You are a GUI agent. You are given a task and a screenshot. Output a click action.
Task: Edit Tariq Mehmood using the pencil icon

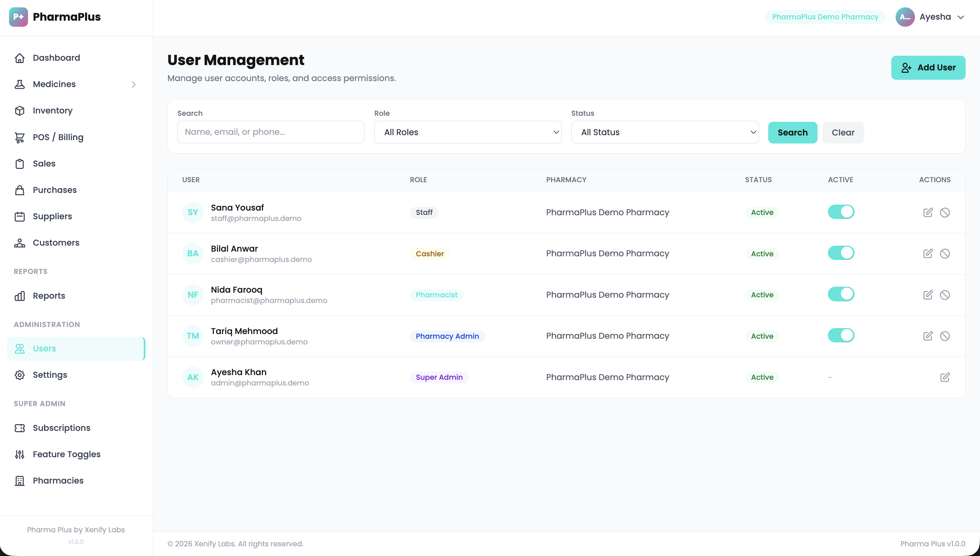(928, 336)
